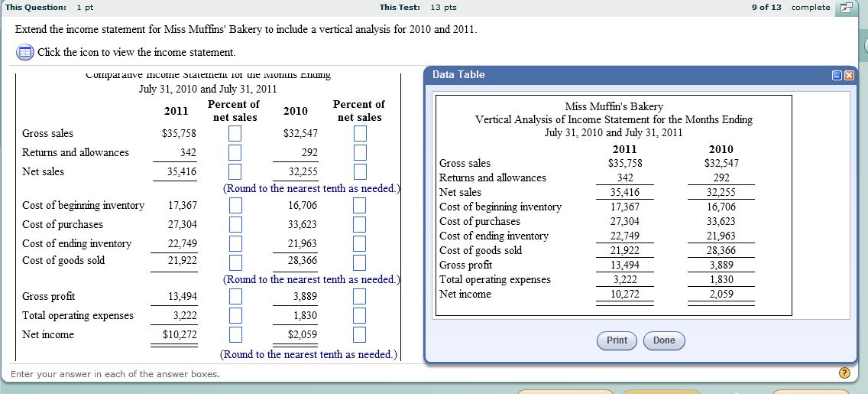Click the Data Table title bar text

coord(458,75)
